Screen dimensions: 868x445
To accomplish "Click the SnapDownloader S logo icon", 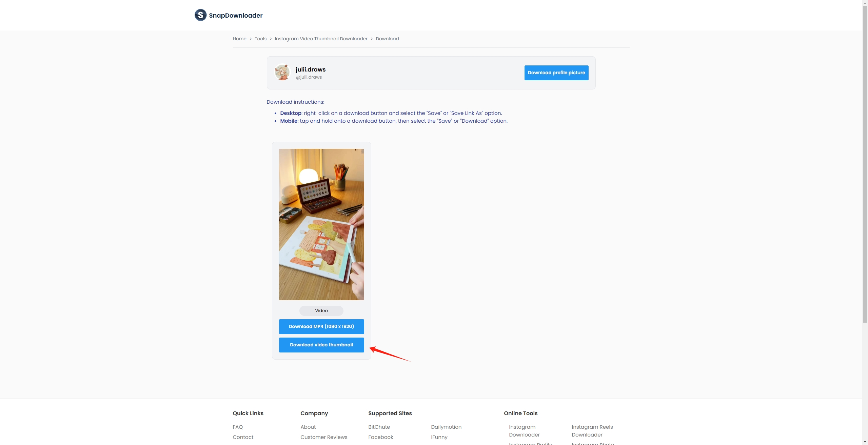I will [x=200, y=15].
